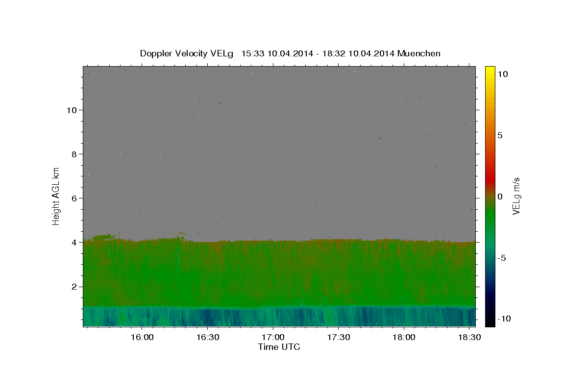The height and width of the screenshot is (392, 588).
Task: Click the height tick label 10
Action: pos(73,110)
